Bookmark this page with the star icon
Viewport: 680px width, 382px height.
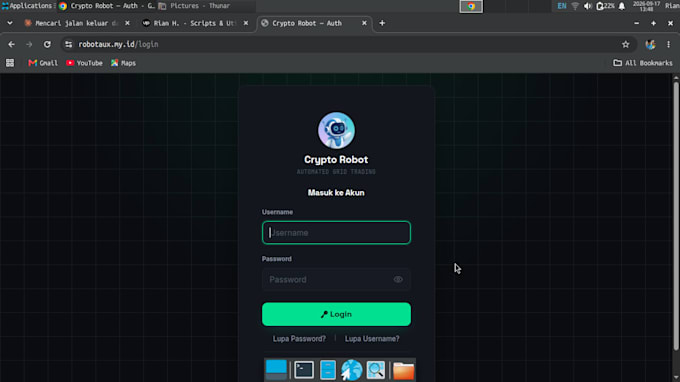625,44
